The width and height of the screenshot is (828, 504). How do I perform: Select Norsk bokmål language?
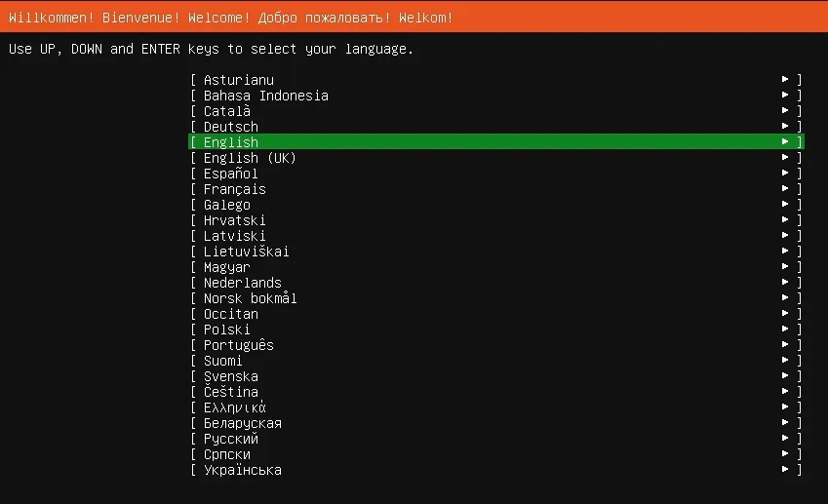496,298
